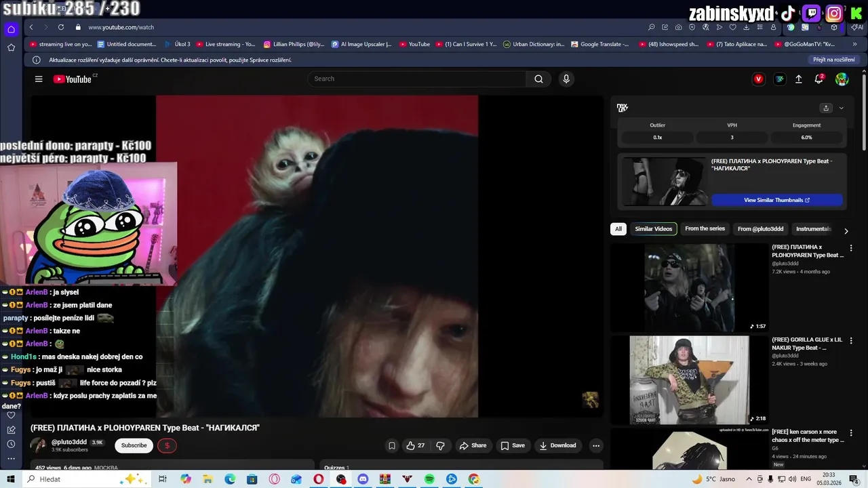The height and width of the screenshot is (488, 868).
Task: Open browser downloads icon in address bar
Action: [x=746, y=27]
